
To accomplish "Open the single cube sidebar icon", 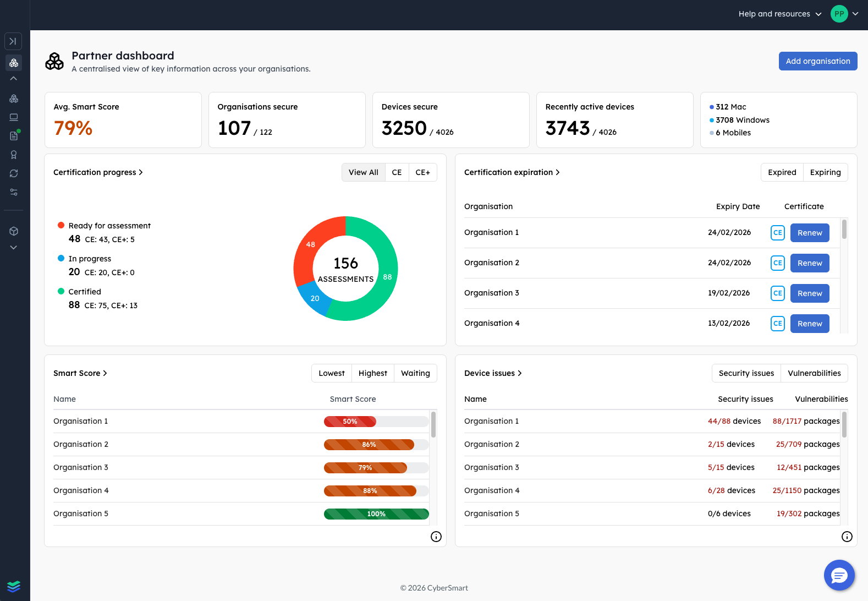I will 14,231.
